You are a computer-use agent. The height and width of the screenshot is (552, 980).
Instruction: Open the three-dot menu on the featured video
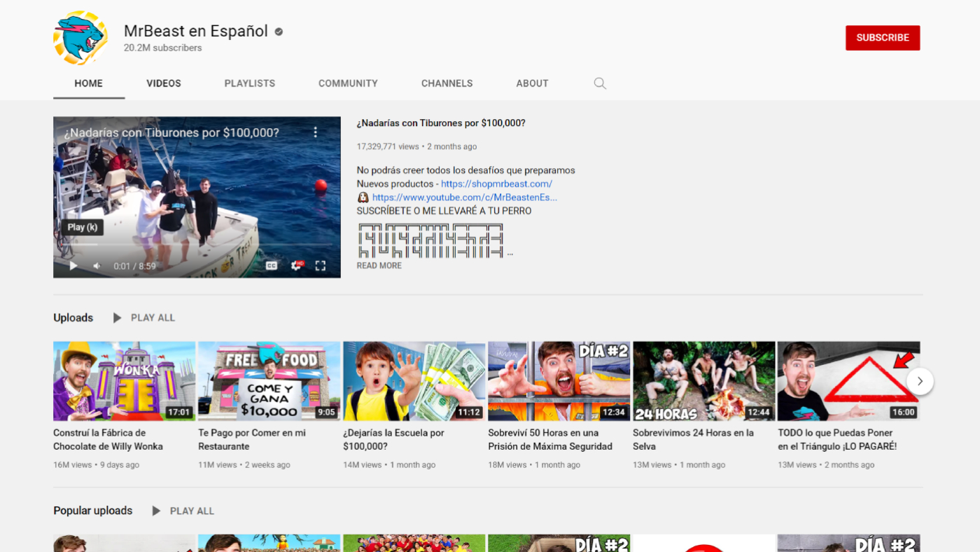tap(316, 132)
